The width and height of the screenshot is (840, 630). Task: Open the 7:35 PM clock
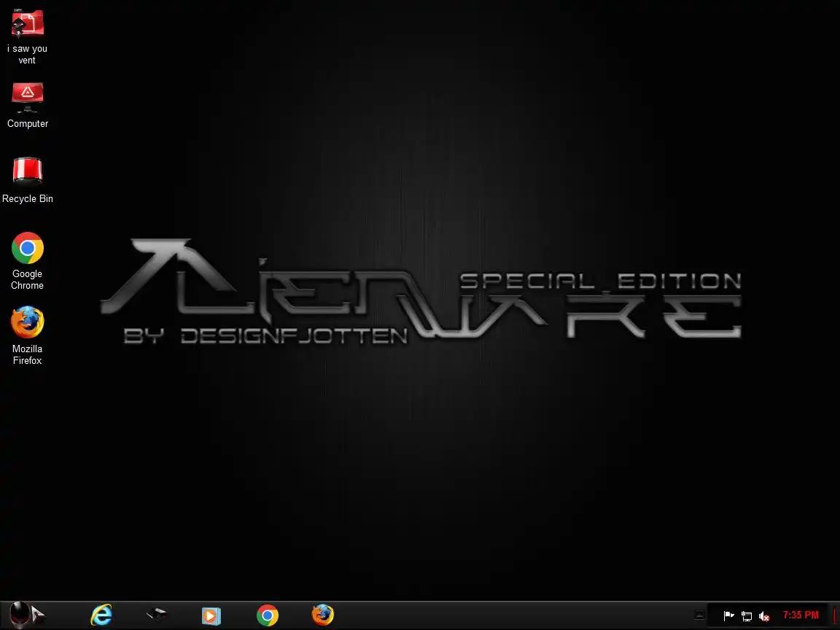point(801,615)
